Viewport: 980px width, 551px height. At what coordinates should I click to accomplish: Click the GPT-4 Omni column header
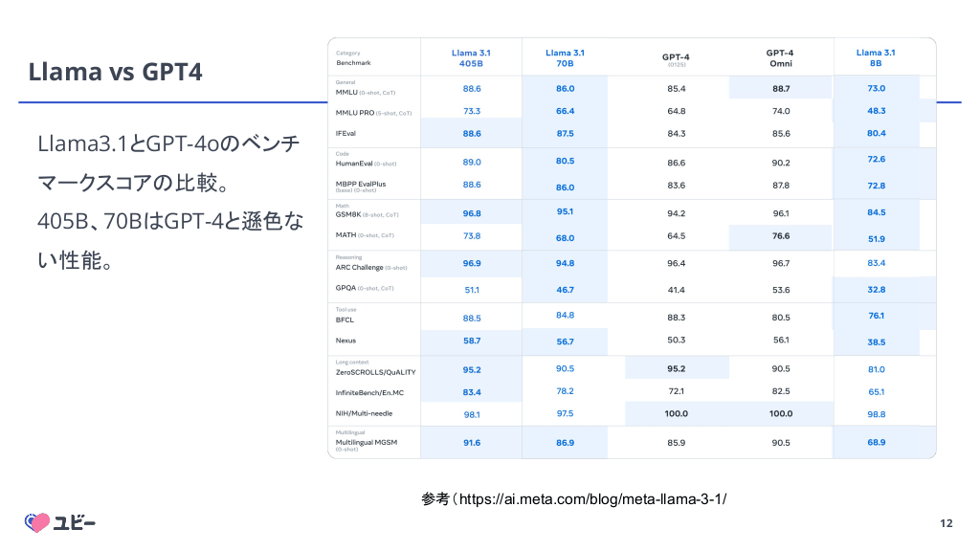tap(780, 57)
